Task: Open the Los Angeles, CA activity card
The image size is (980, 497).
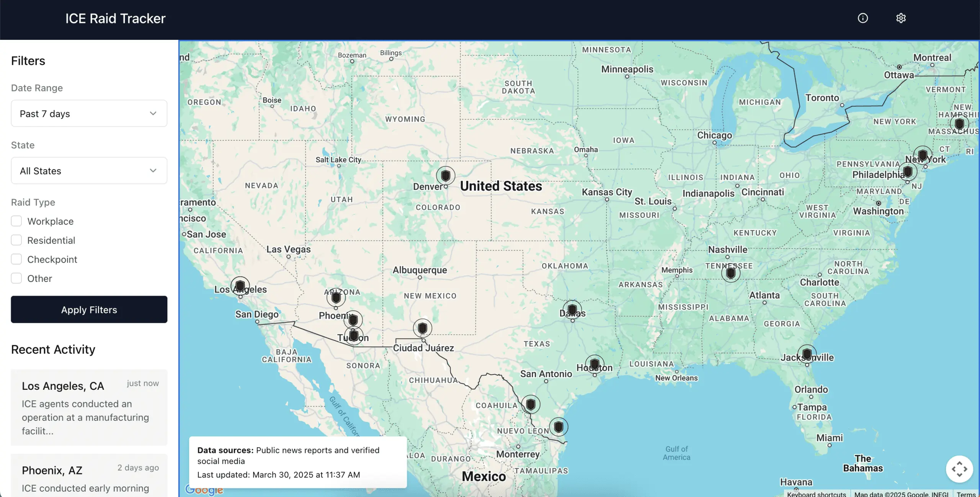Action: click(89, 407)
